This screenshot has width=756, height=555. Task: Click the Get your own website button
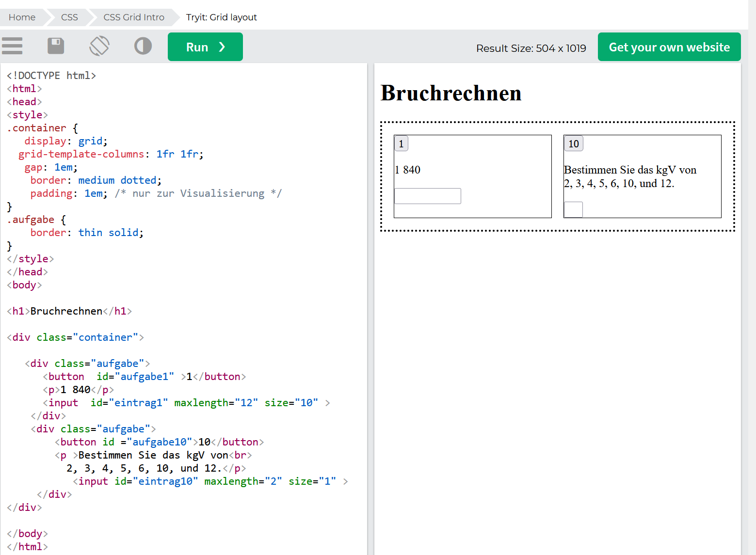coord(669,47)
